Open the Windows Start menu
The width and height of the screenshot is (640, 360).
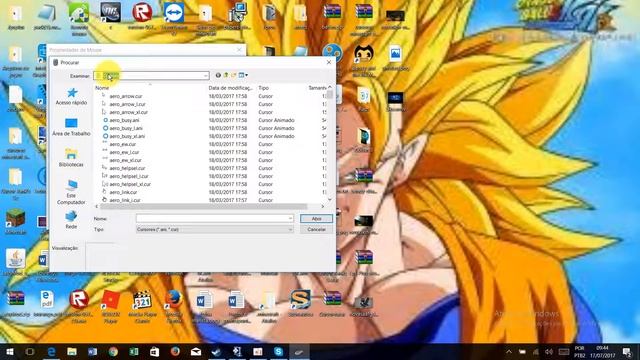[x=9, y=351]
